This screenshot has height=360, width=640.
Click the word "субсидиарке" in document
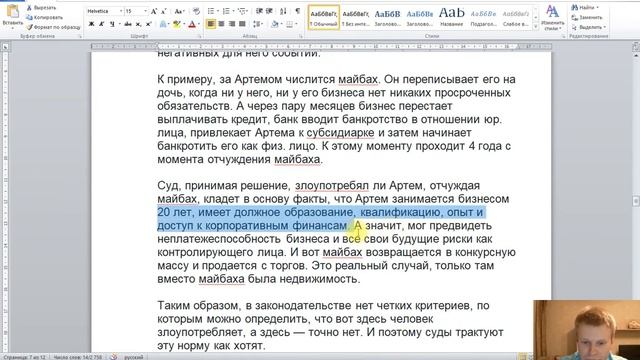[x=340, y=133]
